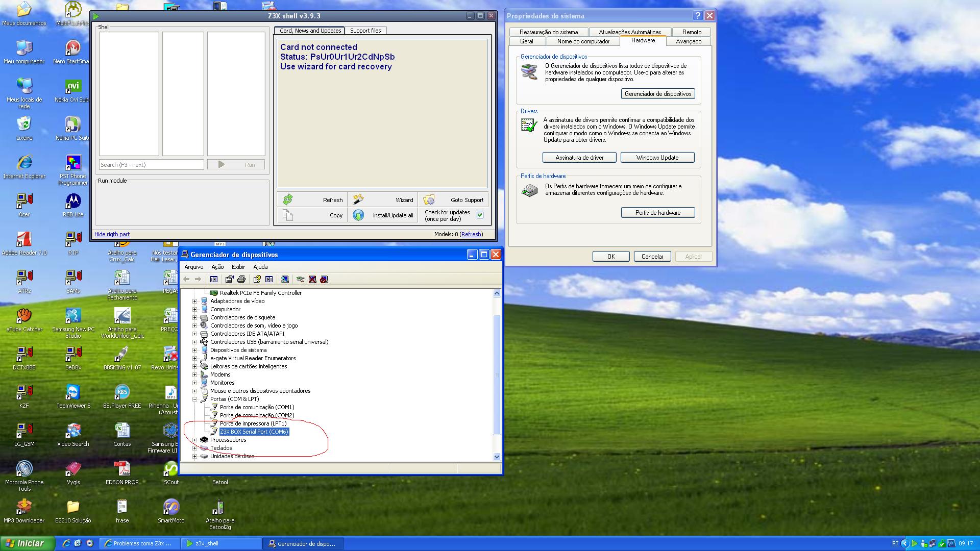The image size is (980, 551).
Task: Open Adobe Reader 7.0 desktop icon
Action: point(24,243)
